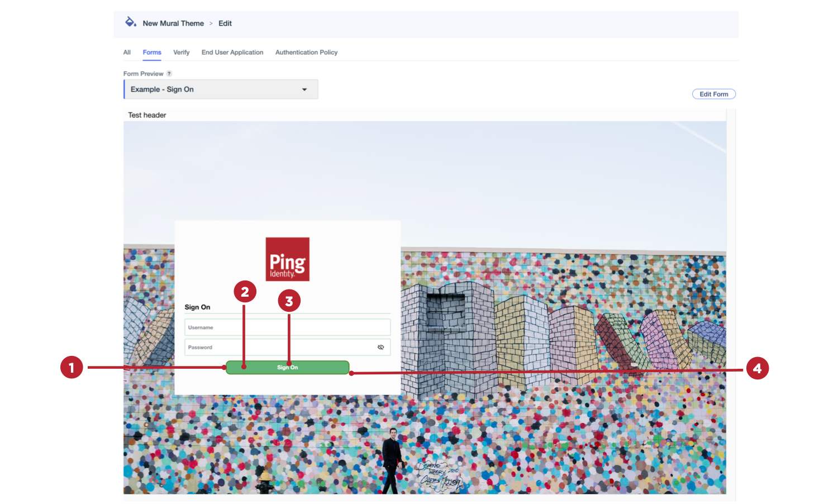Click callout marker number 1
The width and height of the screenshot is (838, 504).
(73, 368)
